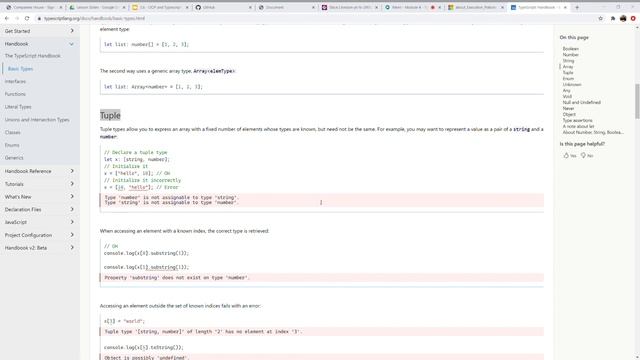
Task: Bookmark page with star icon
Action: (600, 18)
